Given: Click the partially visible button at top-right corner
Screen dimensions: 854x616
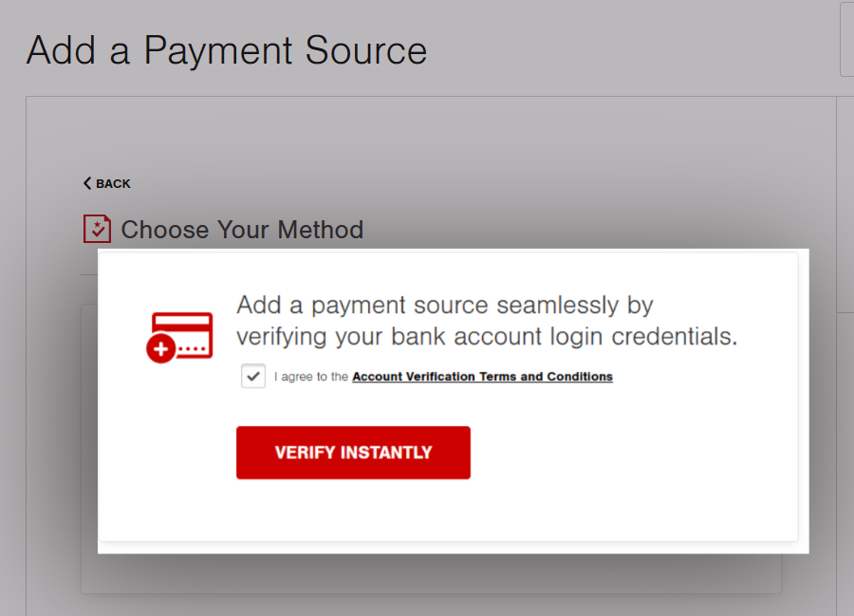Looking at the screenshot, I should pyautogui.click(x=846, y=38).
